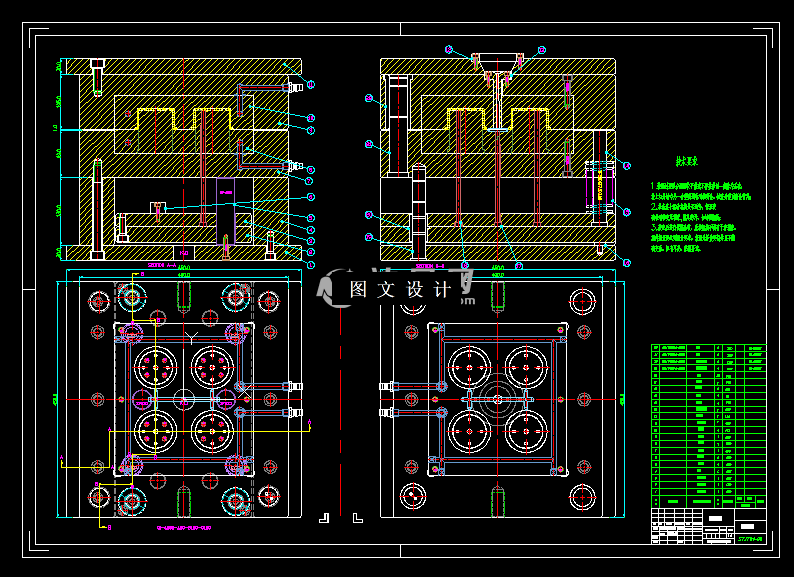Click the drawing number in title block
The height and width of the screenshot is (577, 794).
pos(750,540)
